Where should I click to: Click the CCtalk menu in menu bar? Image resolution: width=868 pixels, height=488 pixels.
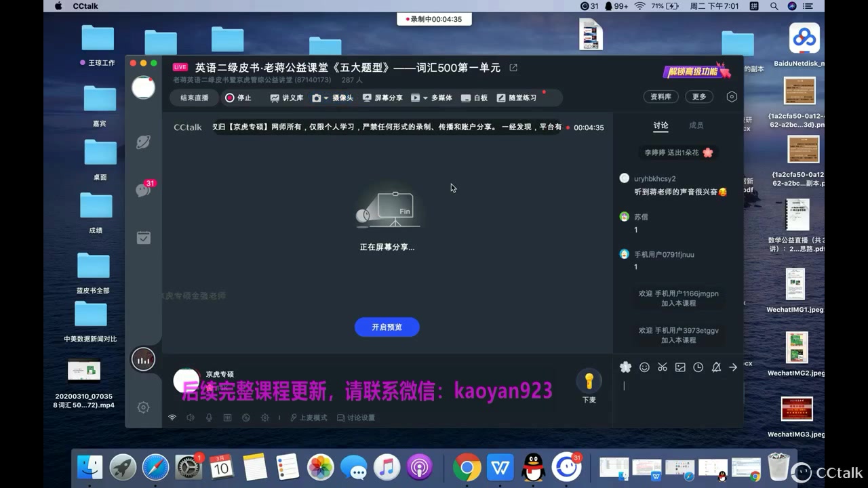86,6
